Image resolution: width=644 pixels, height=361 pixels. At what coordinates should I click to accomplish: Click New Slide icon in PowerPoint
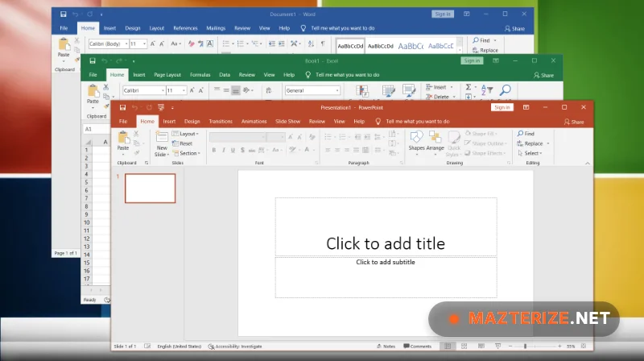point(162,137)
